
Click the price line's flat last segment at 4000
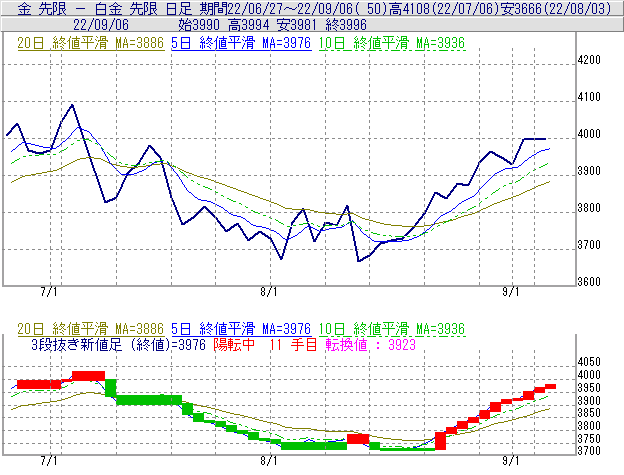534,139
